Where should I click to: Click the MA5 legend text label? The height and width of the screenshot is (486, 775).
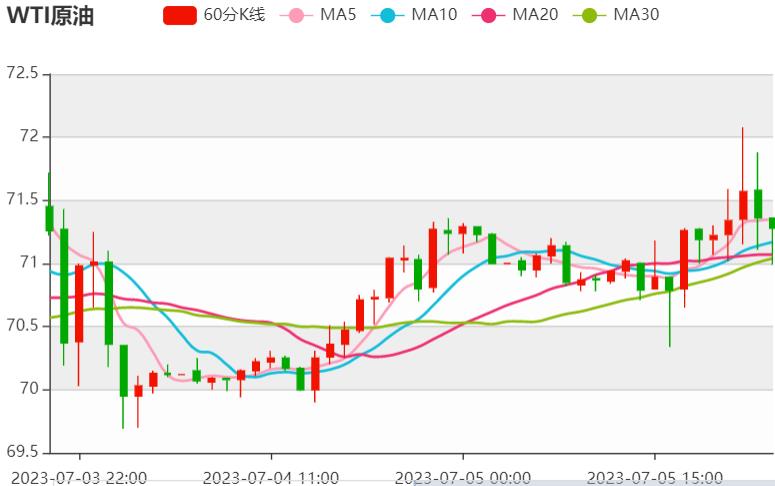tap(338, 15)
